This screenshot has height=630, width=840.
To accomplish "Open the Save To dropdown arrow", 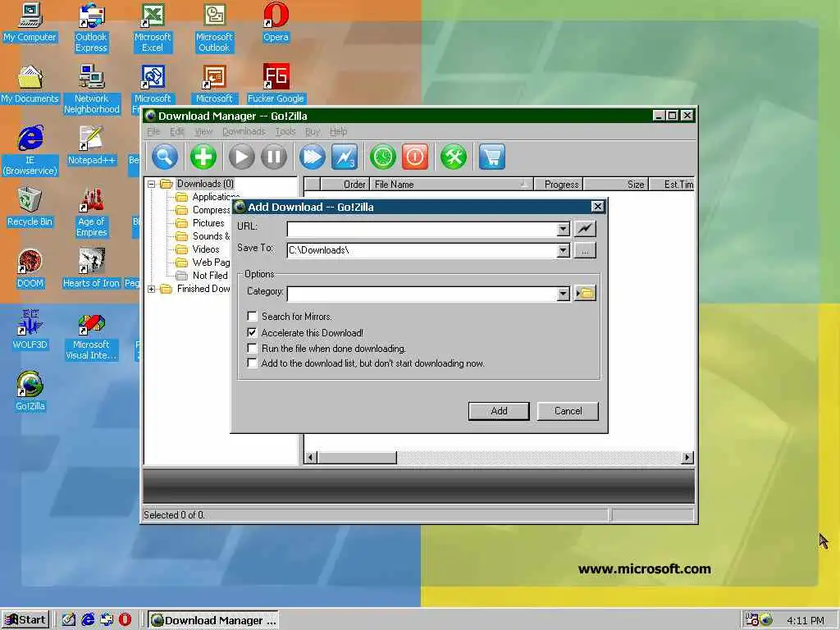I will (x=563, y=250).
